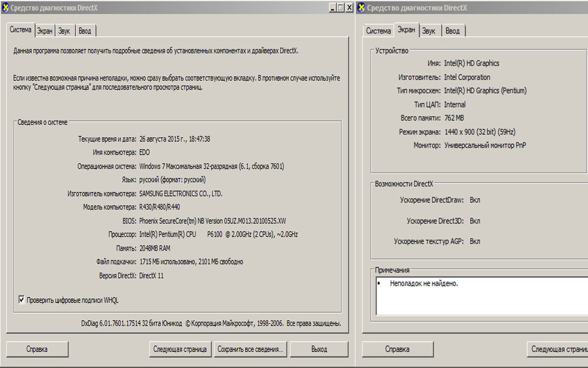Select the Intel(R) Pentium(R) CPU P6100 value
This screenshot has height=368, width=588.
[218, 235]
